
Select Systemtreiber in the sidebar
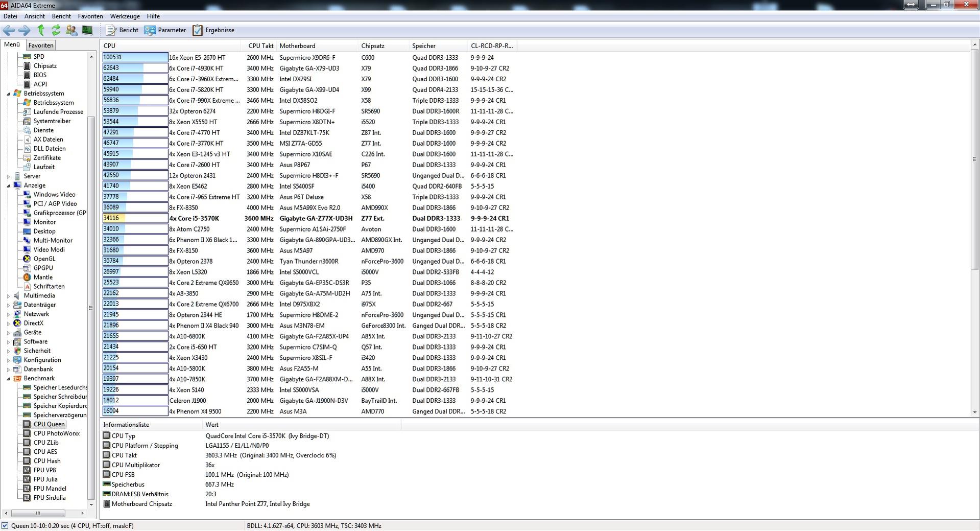[52, 121]
